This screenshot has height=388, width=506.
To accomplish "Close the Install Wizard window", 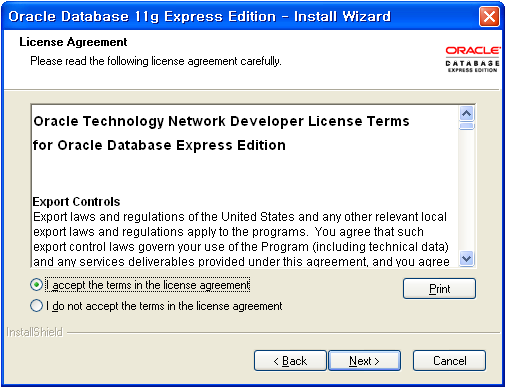I will [x=489, y=16].
